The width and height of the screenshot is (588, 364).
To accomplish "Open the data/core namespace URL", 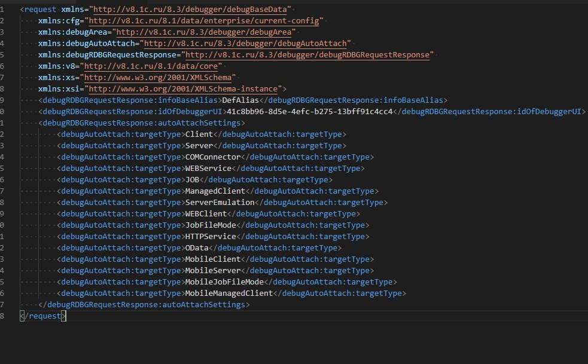I will (151, 66).
